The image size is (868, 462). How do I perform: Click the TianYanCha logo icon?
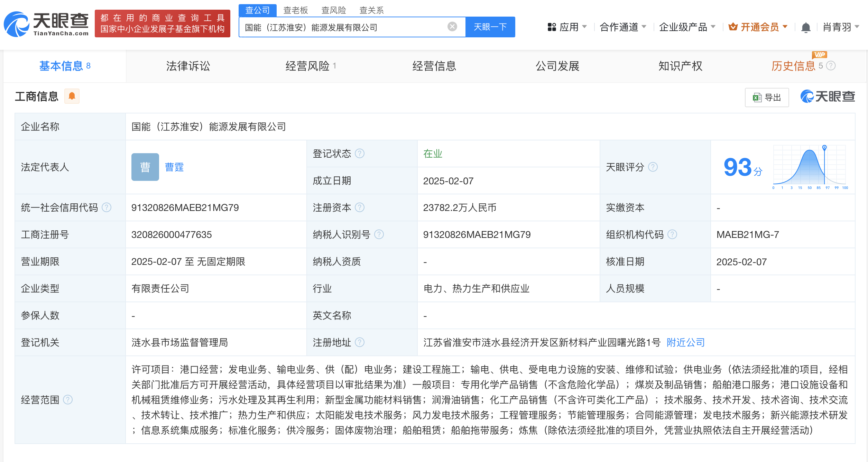point(17,24)
